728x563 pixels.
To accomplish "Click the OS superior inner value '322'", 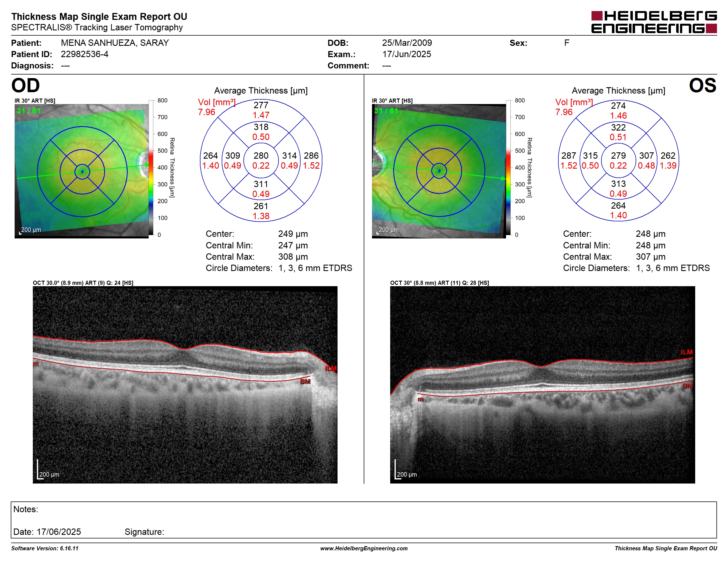I will tap(618, 128).
